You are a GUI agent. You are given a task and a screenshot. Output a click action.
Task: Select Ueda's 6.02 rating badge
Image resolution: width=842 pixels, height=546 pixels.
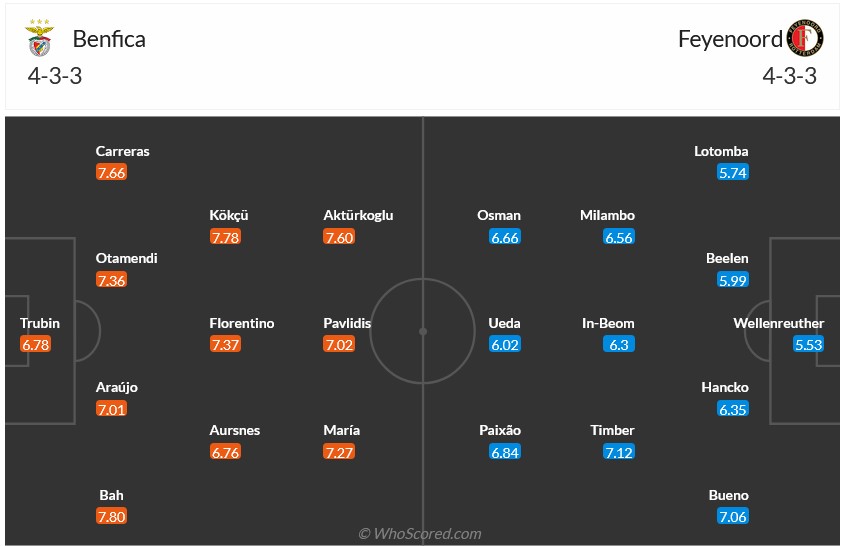[x=505, y=345]
